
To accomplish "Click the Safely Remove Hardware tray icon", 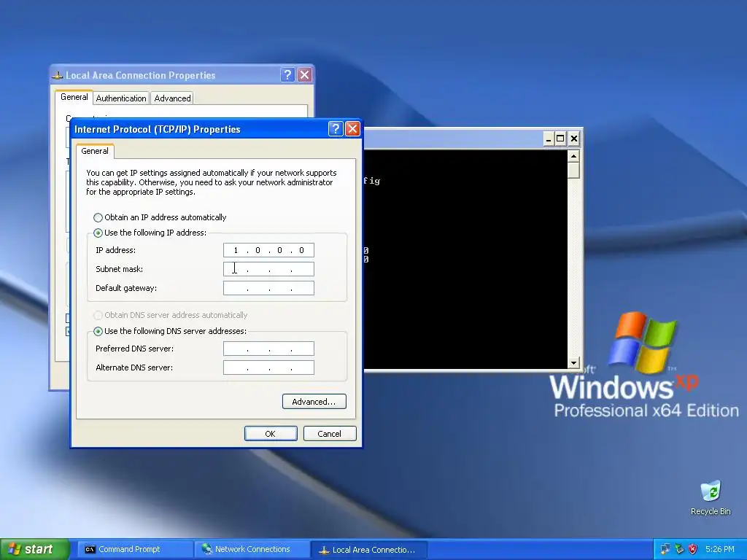I will pos(679,550).
